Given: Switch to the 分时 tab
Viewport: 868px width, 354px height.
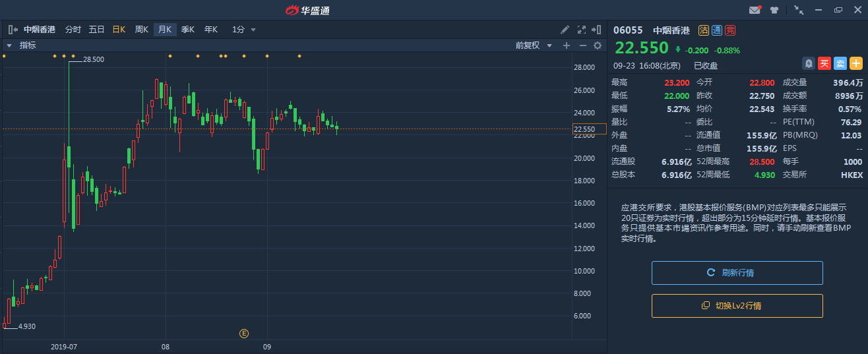Looking at the screenshot, I should 73,30.
